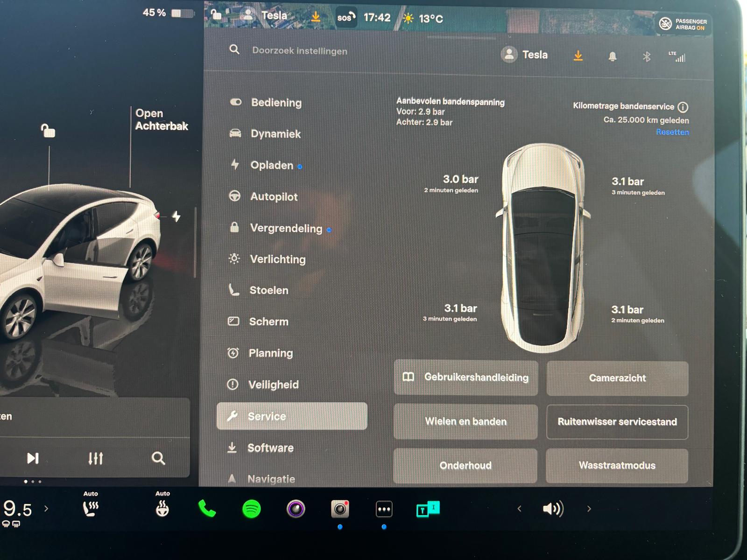Viewport: 747px width, 560px height.
Task: Tap the page indicator dots below media card
Action: click(33, 481)
